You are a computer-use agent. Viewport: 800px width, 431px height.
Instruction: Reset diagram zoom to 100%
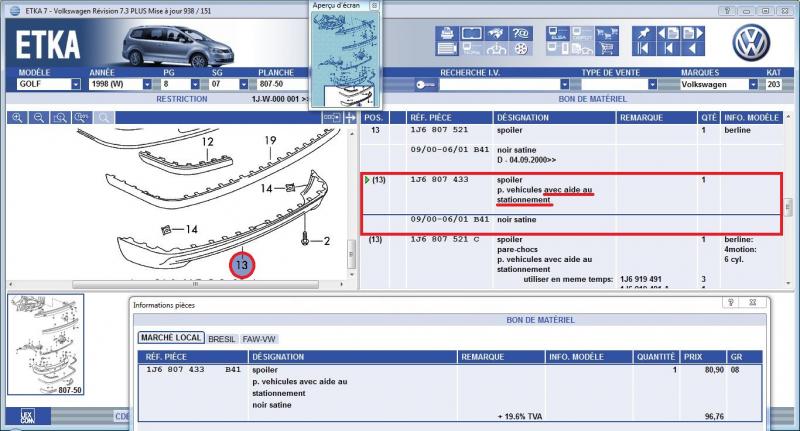82,118
